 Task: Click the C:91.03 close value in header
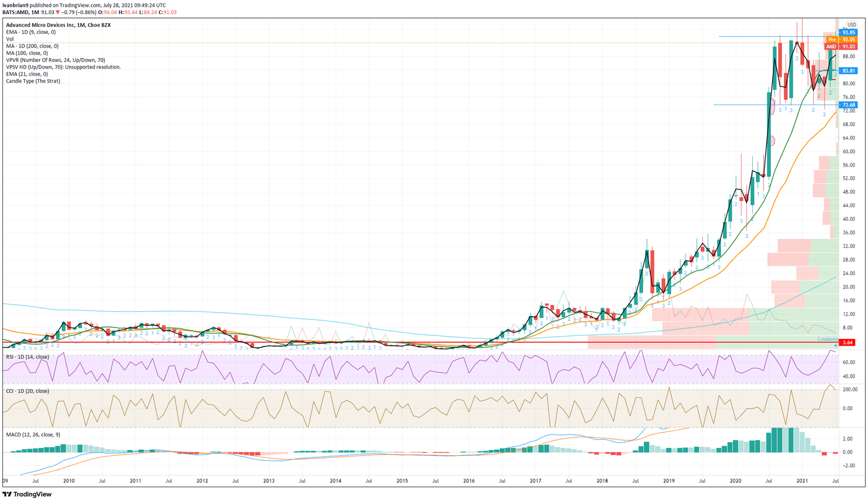point(167,12)
